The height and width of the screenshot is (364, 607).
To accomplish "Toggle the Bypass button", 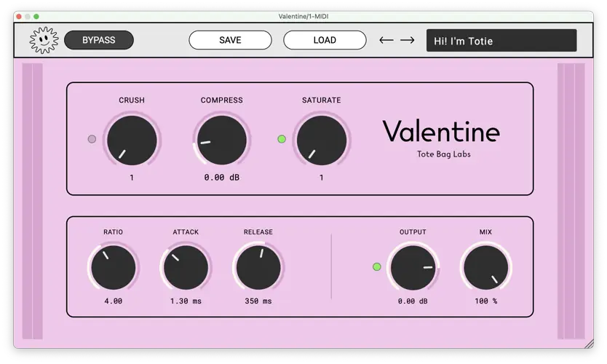I will pyautogui.click(x=98, y=40).
